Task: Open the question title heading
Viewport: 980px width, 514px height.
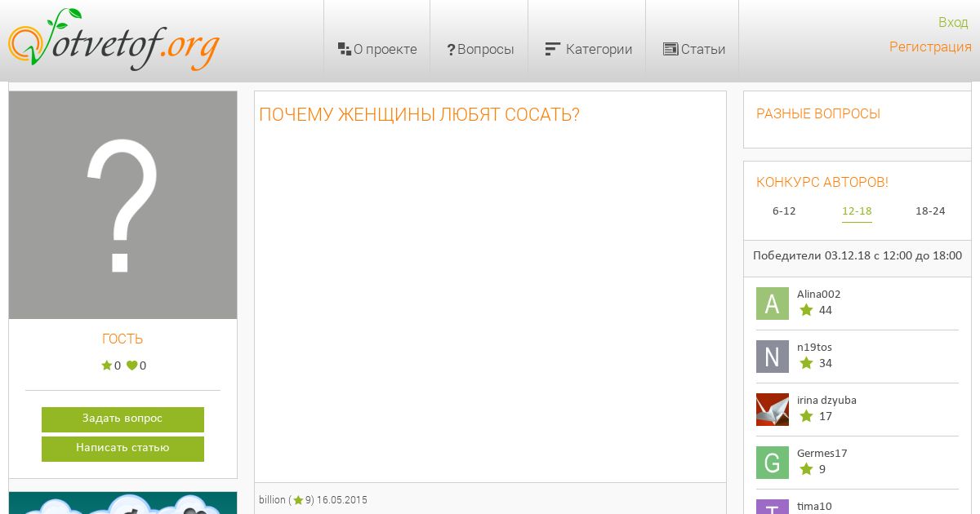Action: (x=419, y=114)
